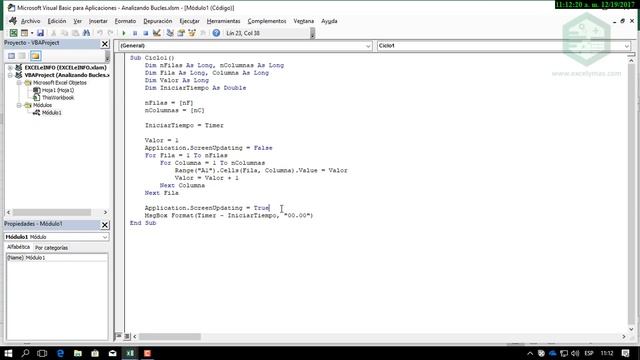The image size is (640, 360).
Task: Open the insert object dropdown arrow
Action: coord(32,33)
